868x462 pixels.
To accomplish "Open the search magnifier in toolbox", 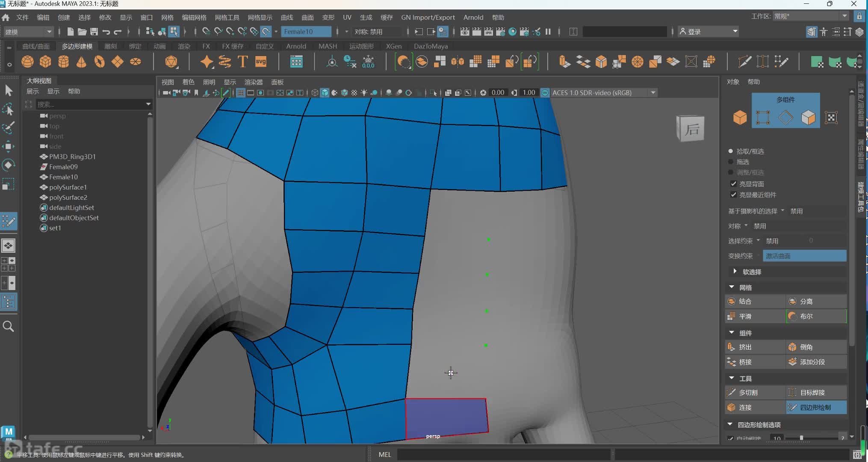I will [9, 326].
